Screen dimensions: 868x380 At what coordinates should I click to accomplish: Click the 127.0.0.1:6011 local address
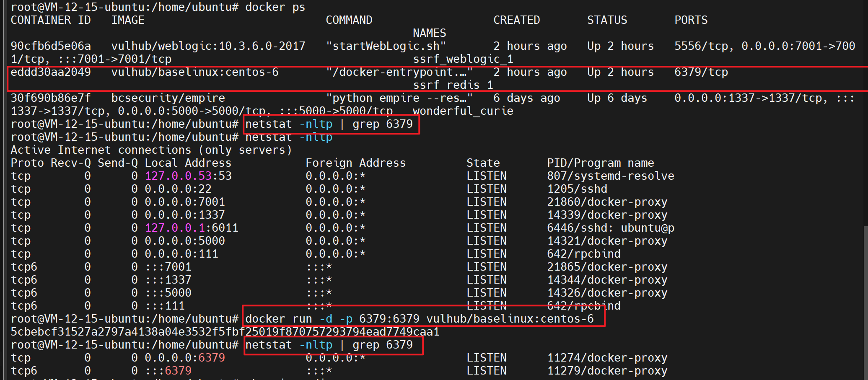click(x=191, y=228)
